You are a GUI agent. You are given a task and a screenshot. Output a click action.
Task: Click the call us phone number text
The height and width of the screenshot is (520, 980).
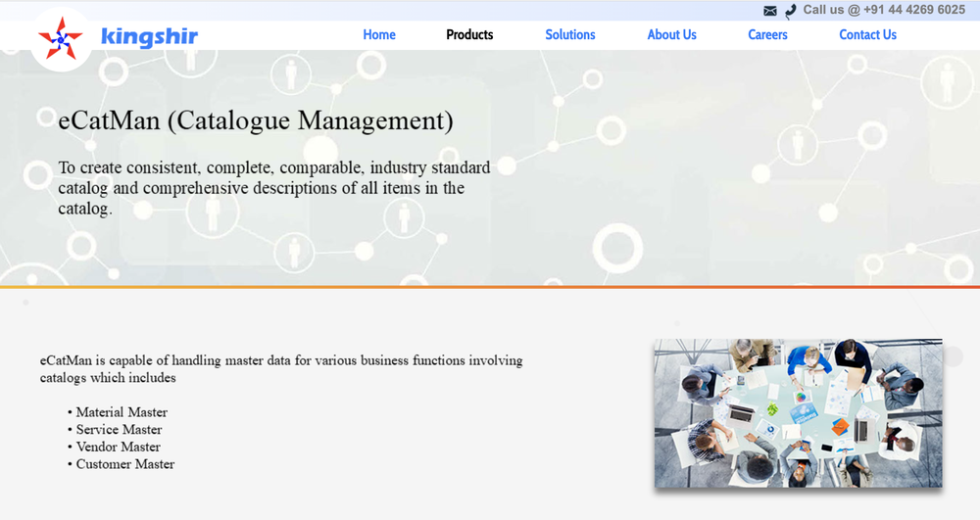pyautogui.click(x=884, y=10)
